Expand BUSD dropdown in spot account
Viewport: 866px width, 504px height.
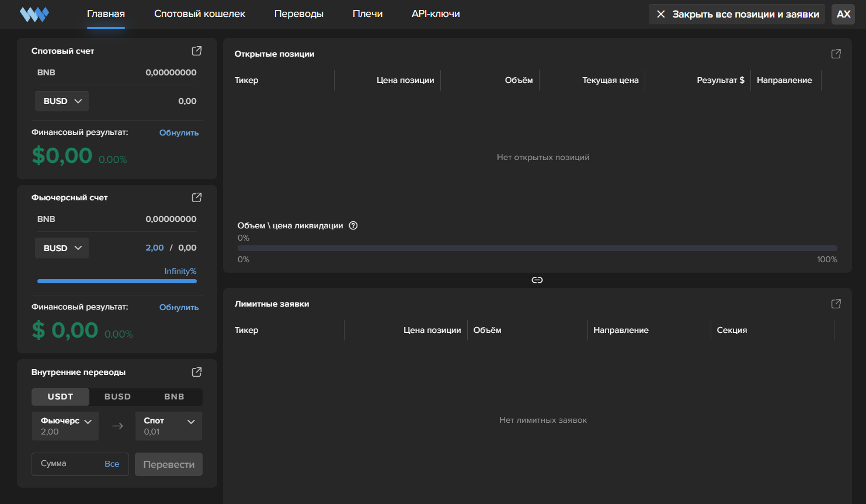(62, 101)
